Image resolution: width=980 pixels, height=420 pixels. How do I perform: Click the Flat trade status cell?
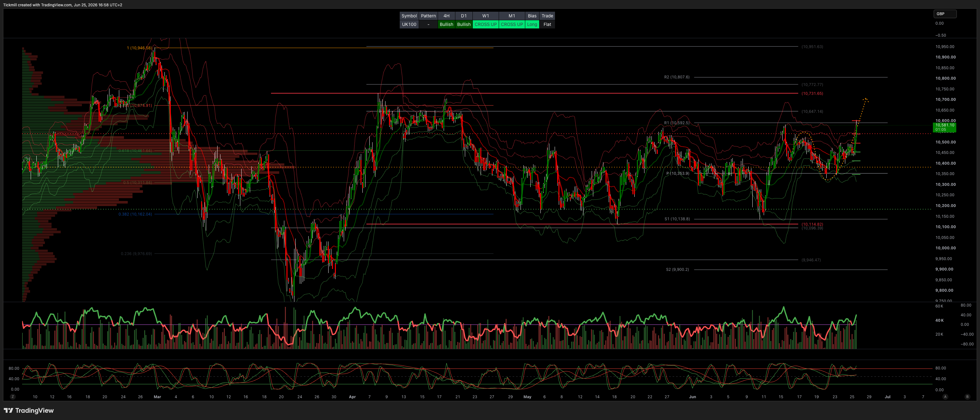tap(547, 24)
